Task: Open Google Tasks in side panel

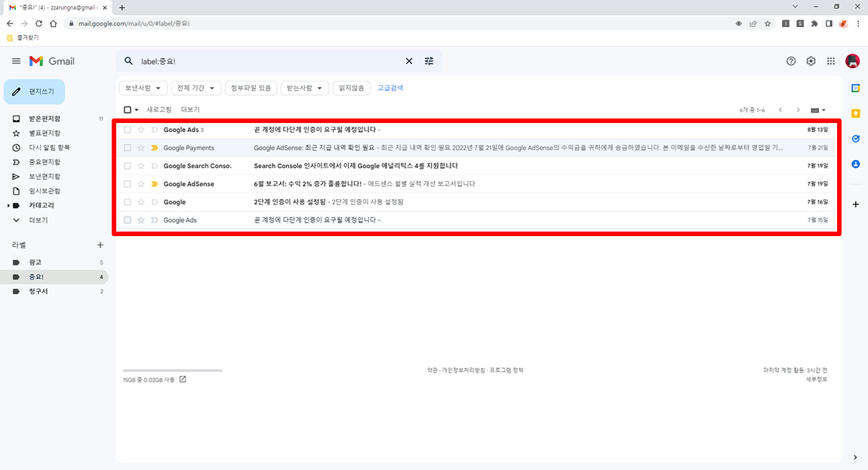Action: [x=856, y=138]
